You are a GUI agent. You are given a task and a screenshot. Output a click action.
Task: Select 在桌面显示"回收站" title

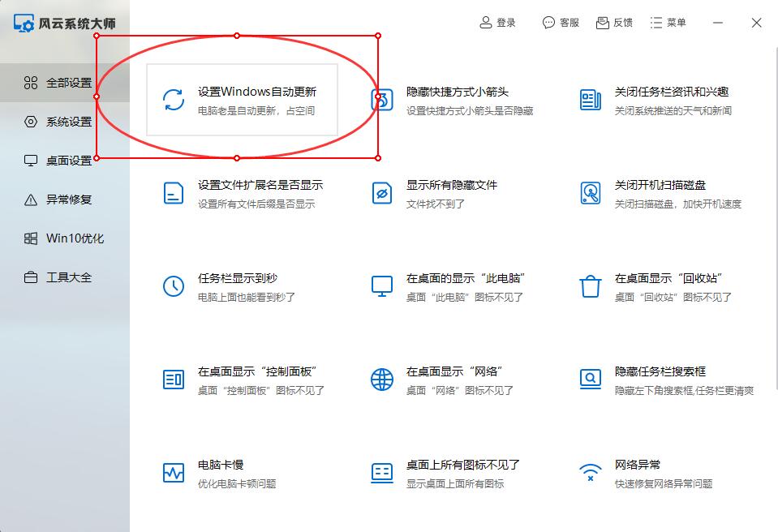(x=668, y=278)
